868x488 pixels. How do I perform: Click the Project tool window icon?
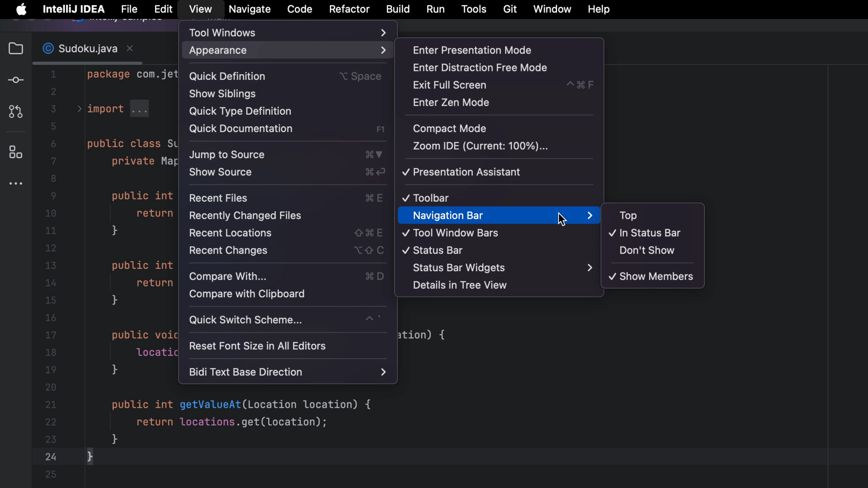[16, 49]
